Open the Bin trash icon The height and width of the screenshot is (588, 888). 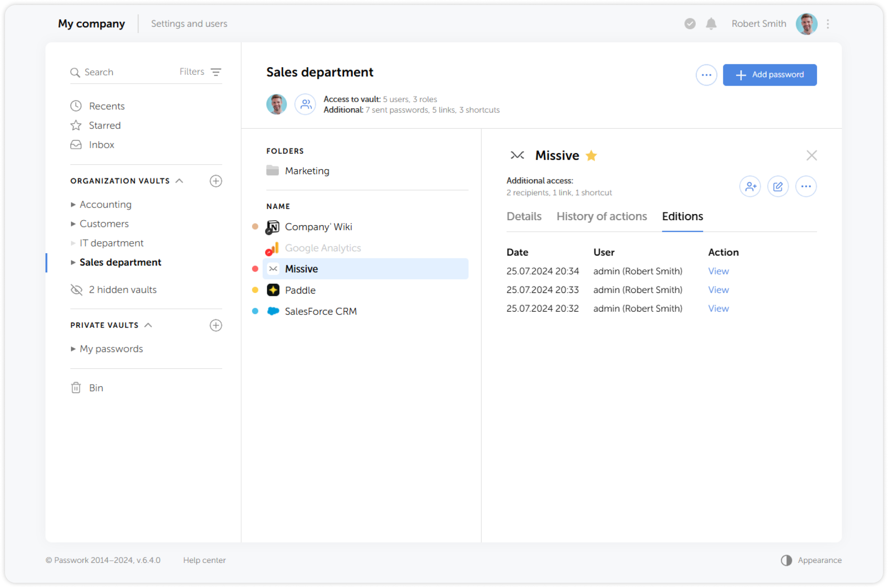76,388
